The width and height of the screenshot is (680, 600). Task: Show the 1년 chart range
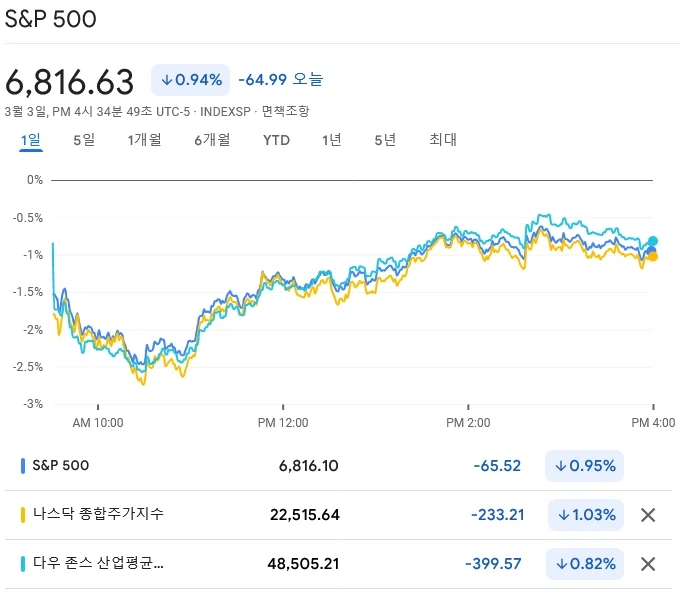coord(331,140)
